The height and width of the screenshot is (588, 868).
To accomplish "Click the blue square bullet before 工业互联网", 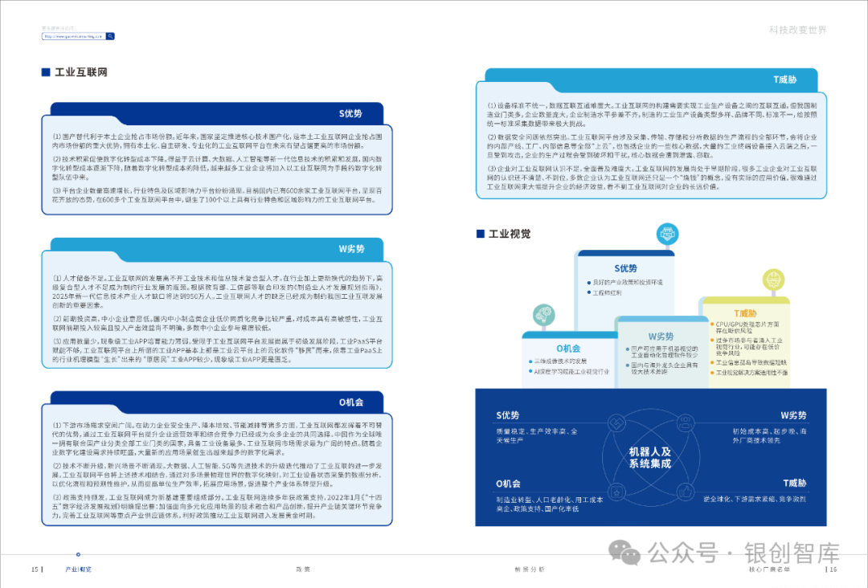I will [46, 72].
